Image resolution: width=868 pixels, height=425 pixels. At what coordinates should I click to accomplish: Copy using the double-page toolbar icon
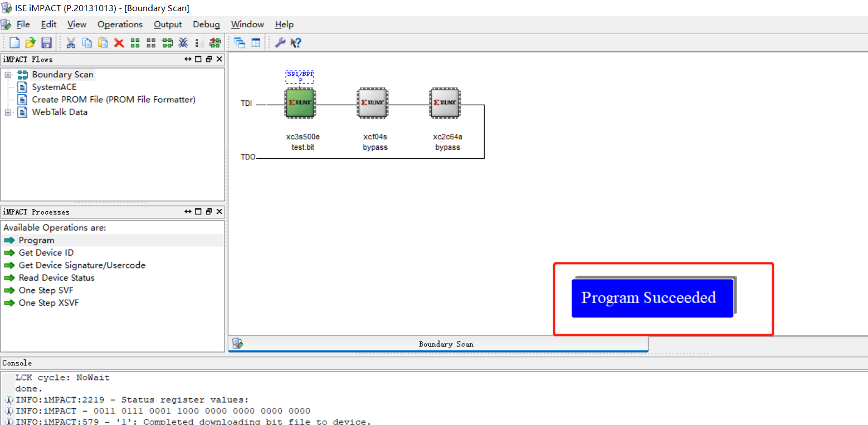[87, 43]
